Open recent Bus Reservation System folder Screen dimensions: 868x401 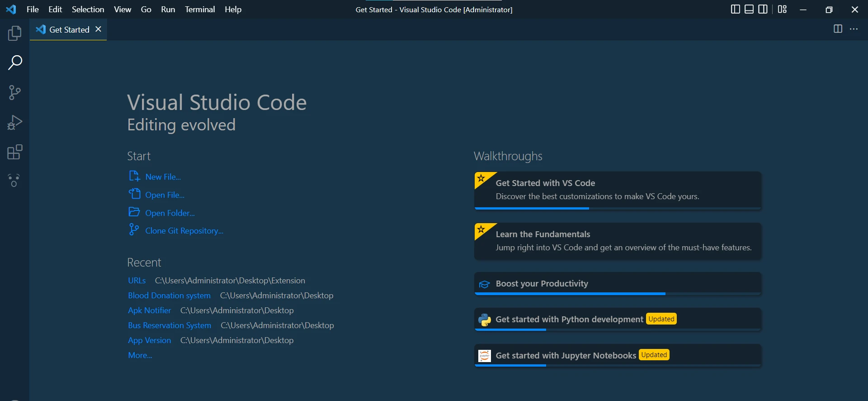[170, 325]
